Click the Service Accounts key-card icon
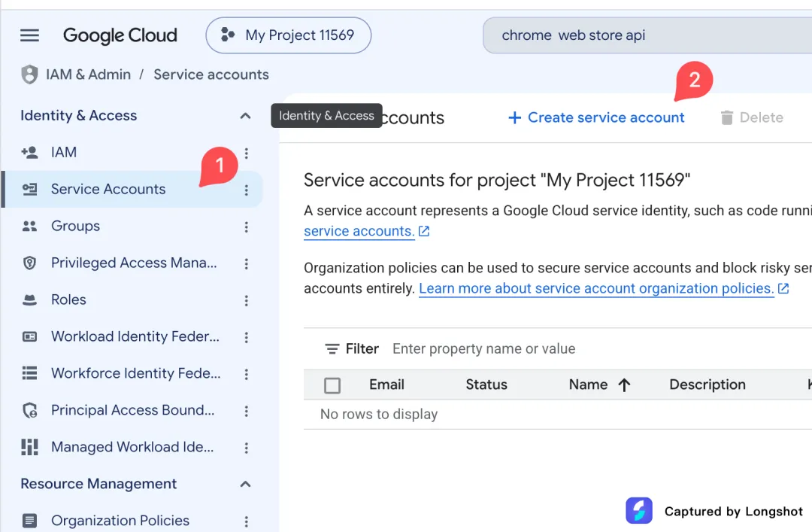Screen dimensions: 812x532 tap(29, 190)
